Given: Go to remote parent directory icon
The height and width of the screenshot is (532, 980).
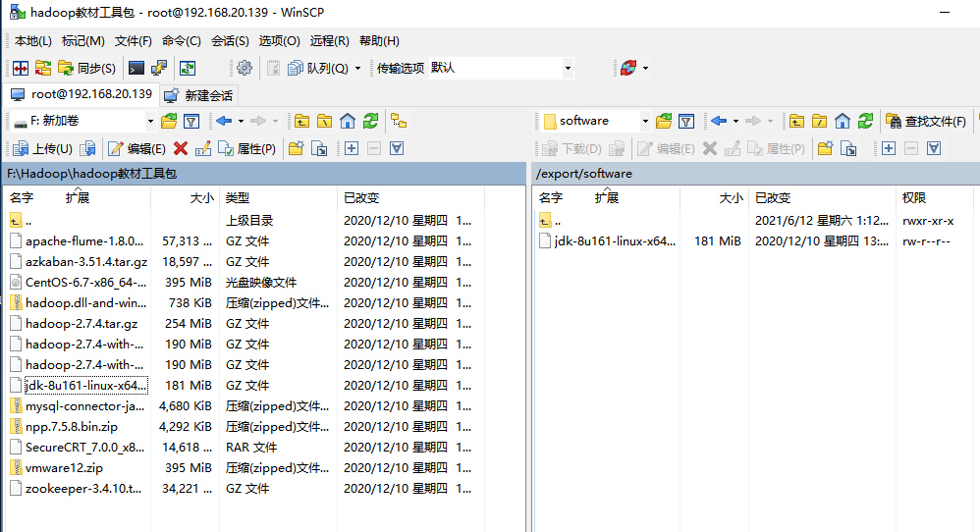Looking at the screenshot, I should click(x=797, y=121).
